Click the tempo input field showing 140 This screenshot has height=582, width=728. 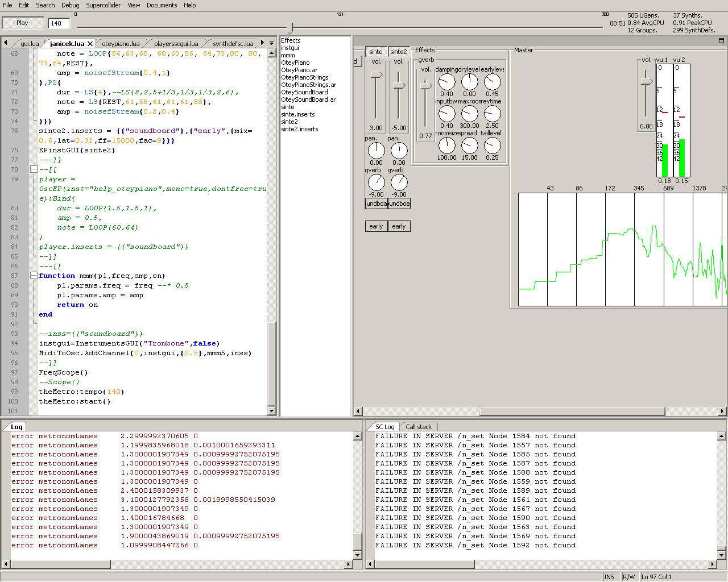click(59, 23)
